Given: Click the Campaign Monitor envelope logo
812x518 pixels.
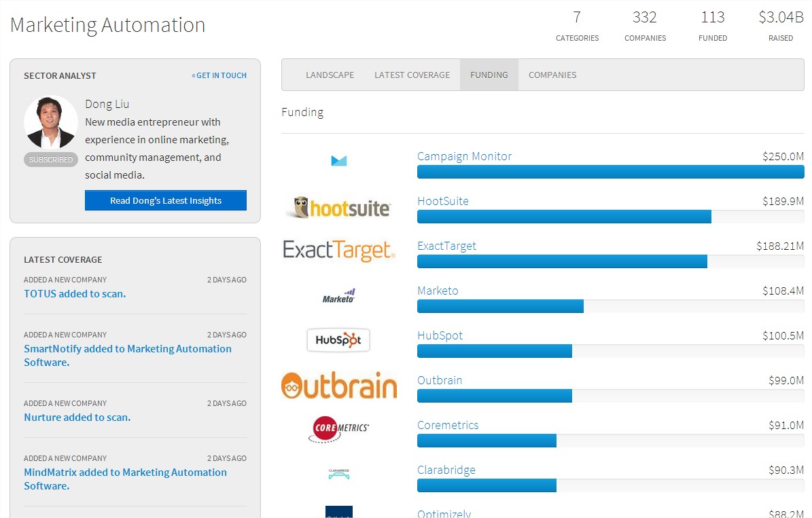Looking at the screenshot, I should point(338,161).
